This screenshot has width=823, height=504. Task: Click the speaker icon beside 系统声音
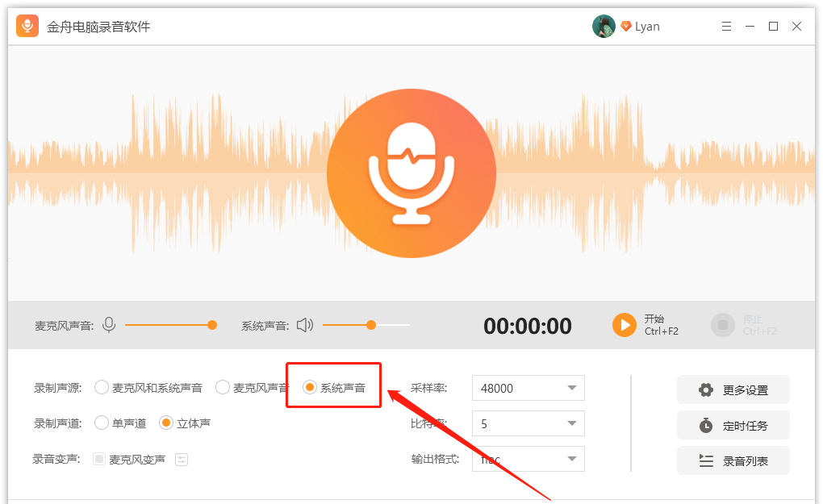pos(305,325)
